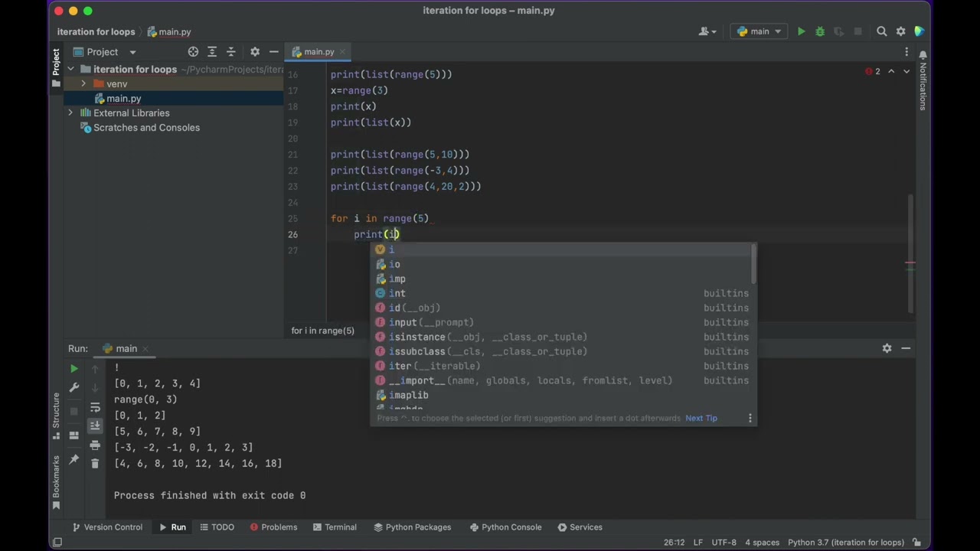Open completion popup options kebab menu
This screenshot has height=551, width=980.
click(750, 418)
